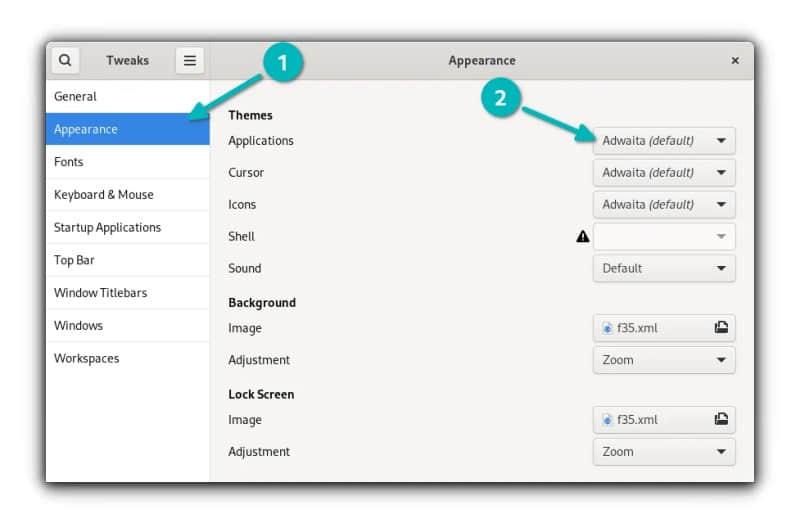The image size is (800, 532).
Task: Open Keyboard & Mouse settings
Action: click(104, 195)
